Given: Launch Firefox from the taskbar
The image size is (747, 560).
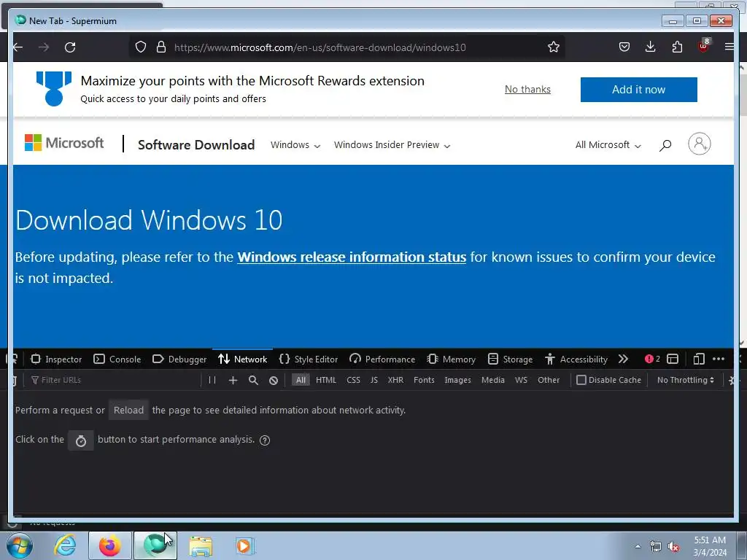Looking at the screenshot, I should [x=109, y=545].
